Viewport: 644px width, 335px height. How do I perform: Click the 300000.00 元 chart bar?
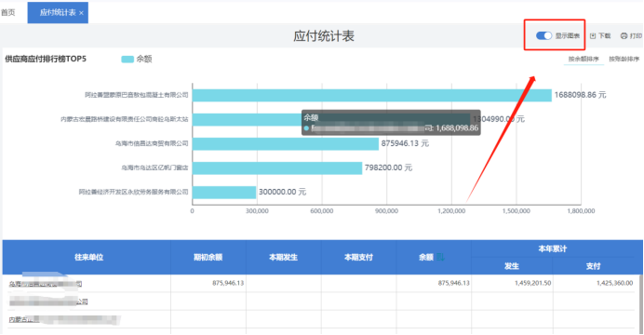click(x=224, y=192)
